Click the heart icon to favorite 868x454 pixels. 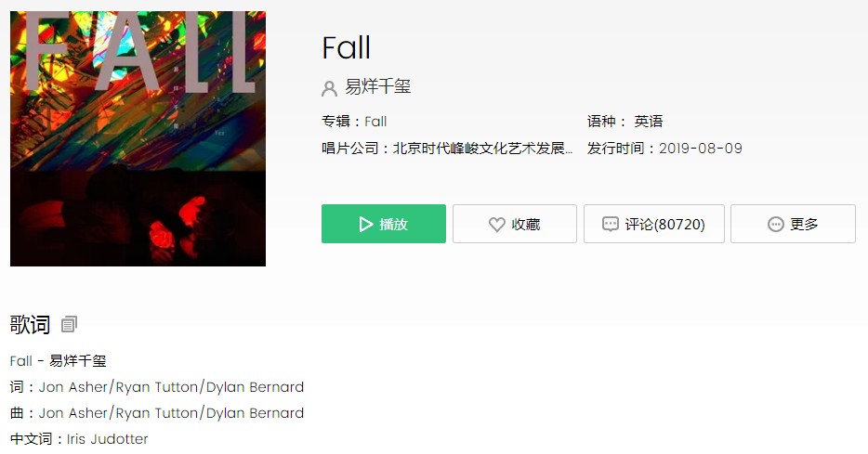[x=496, y=224]
